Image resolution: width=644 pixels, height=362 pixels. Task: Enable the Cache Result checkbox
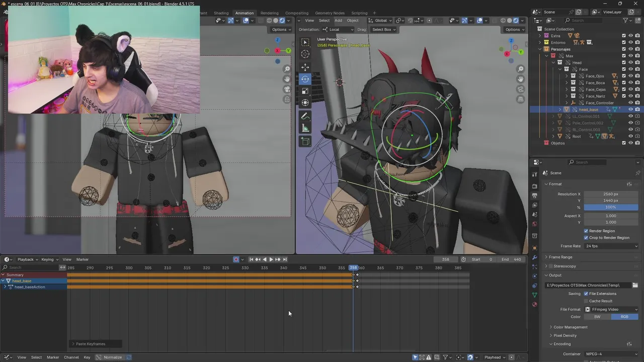point(586,301)
